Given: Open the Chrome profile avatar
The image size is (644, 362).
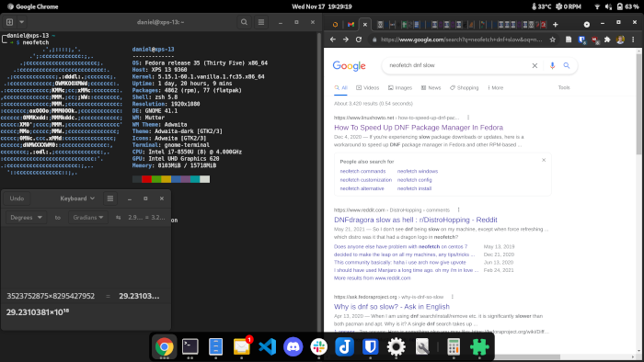Looking at the screenshot, I should [620, 40].
